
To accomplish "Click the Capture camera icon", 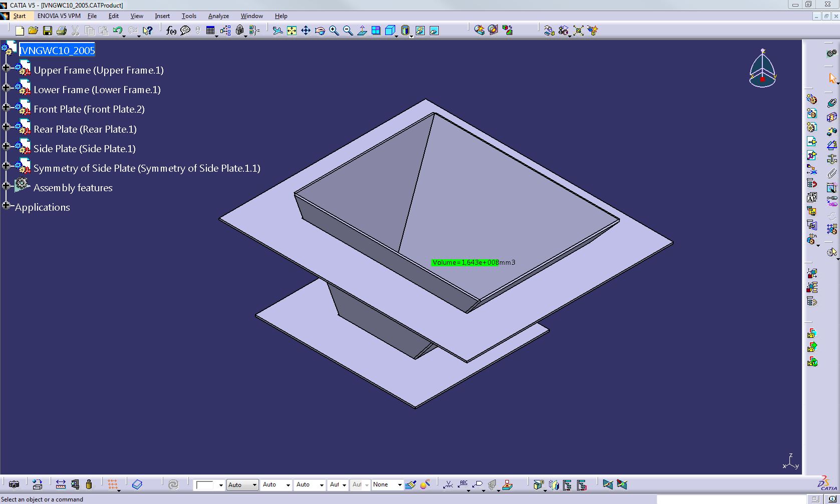I will pyautogui.click(x=14, y=484).
